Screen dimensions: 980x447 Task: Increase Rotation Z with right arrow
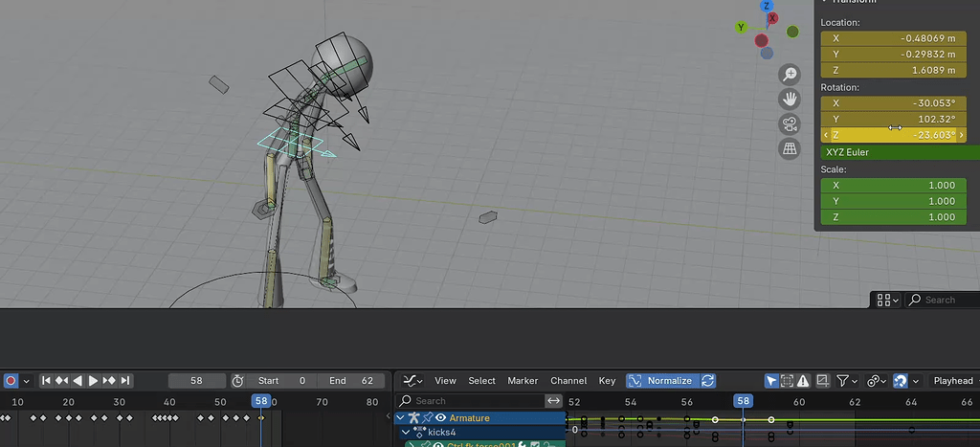tap(961, 135)
